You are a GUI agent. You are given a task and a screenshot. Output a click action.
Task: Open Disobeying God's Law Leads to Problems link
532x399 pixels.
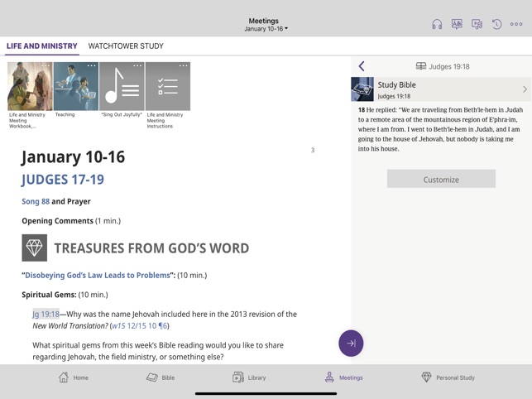[98, 275]
